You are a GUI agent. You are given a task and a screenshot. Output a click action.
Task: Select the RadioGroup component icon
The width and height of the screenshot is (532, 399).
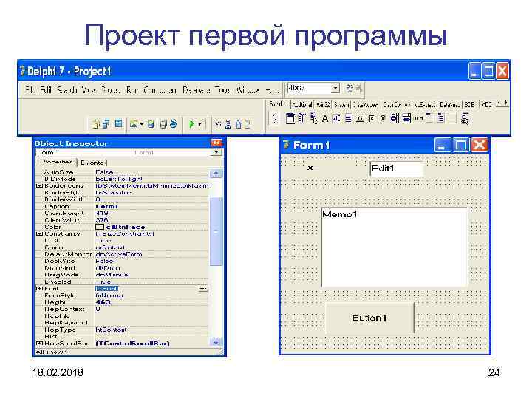click(x=441, y=118)
